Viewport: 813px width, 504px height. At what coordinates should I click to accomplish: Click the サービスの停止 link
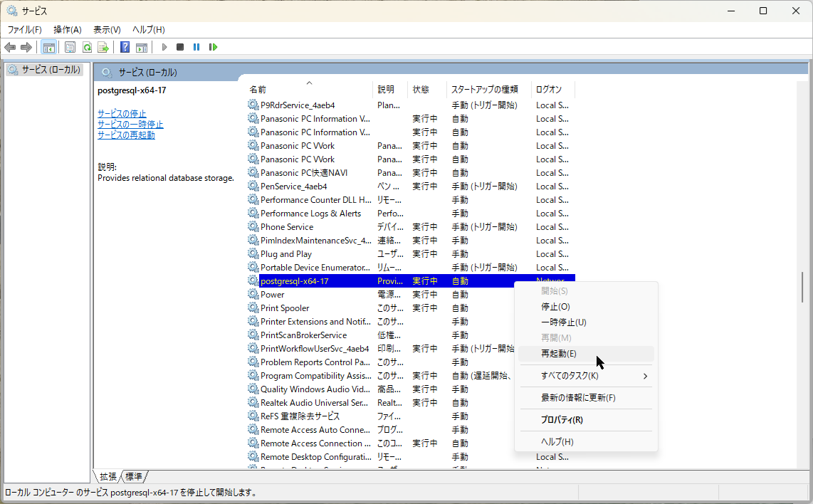(x=122, y=114)
